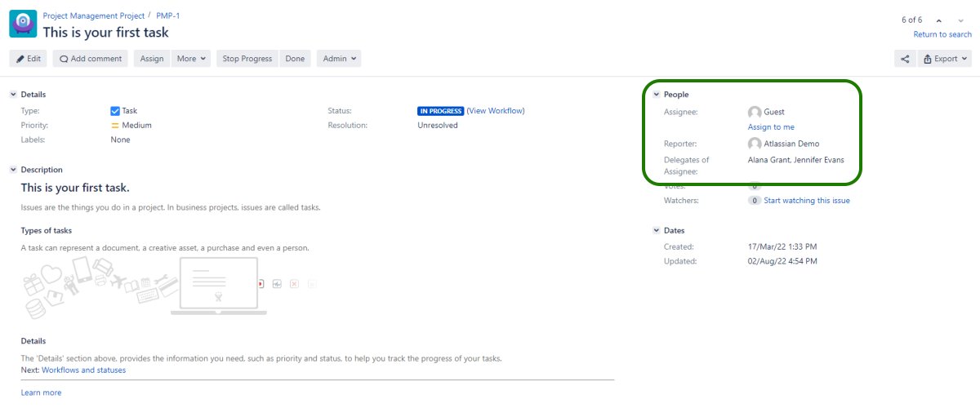Open Project Management Project breadcrumb link
This screenshot has height=408, width=980.
[94, 16]
